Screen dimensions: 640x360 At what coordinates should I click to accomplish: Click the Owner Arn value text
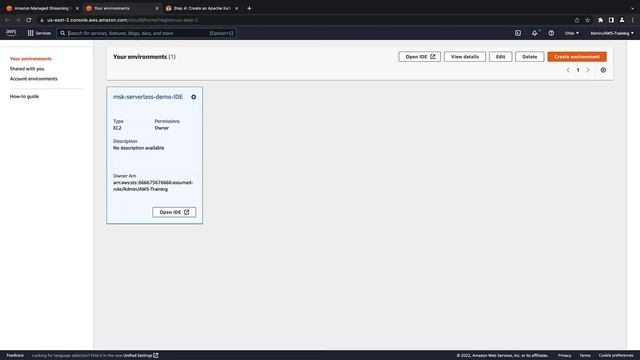point(153,186)
